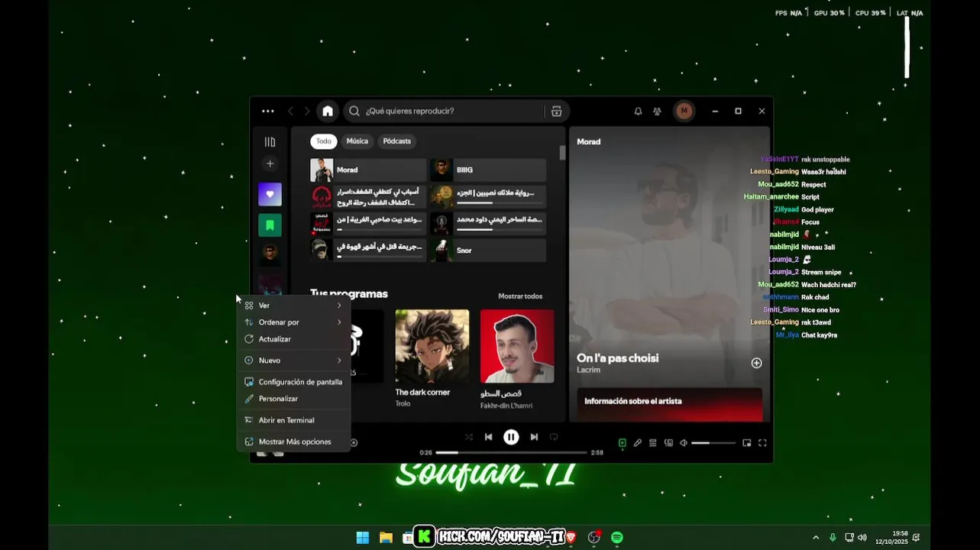Toggle repeat mode

[x=554, y=437]
